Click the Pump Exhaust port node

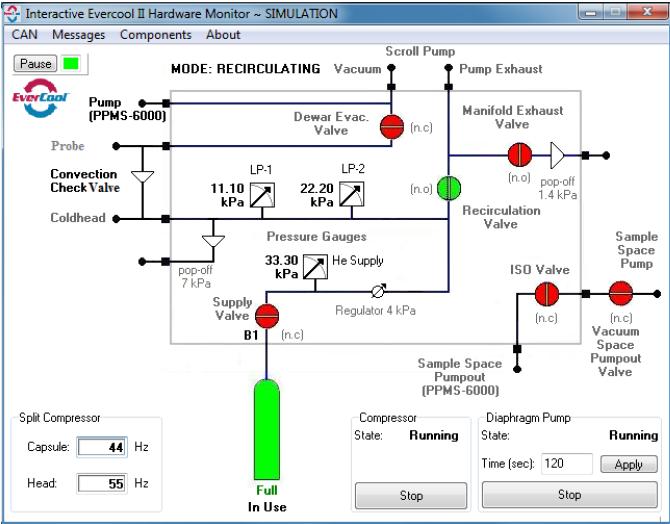coord(448,68)
